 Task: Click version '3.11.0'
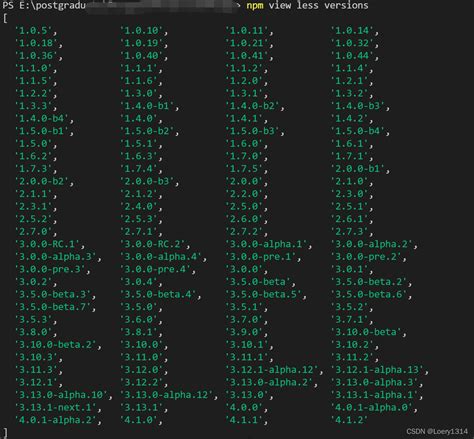pyautogui.click(x=141, y=357)
